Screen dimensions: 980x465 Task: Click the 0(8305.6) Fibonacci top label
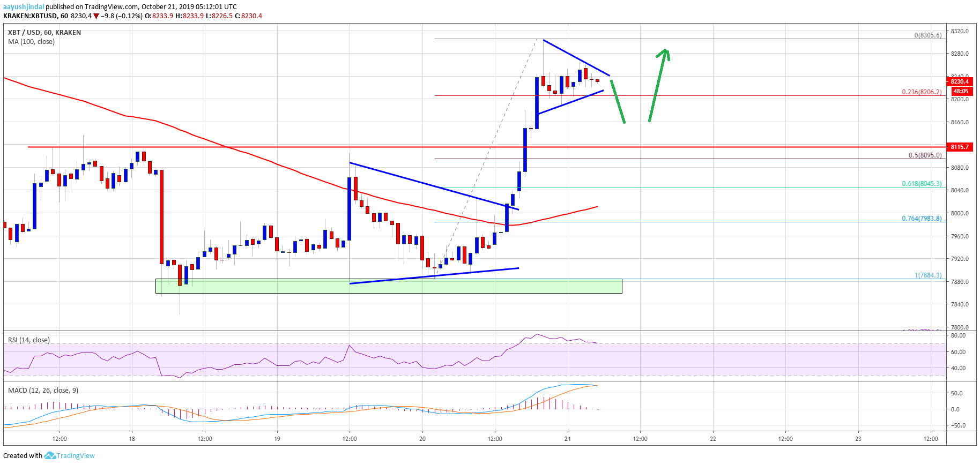[928, 35]
